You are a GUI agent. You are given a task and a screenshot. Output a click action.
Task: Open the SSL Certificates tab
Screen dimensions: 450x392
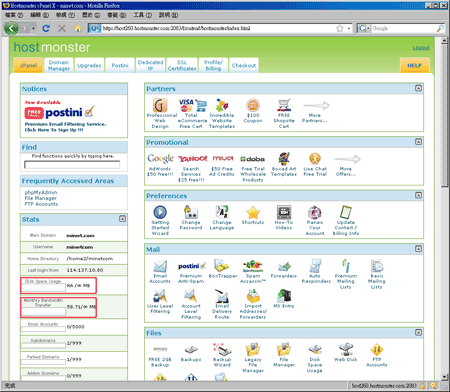point(182,65)
